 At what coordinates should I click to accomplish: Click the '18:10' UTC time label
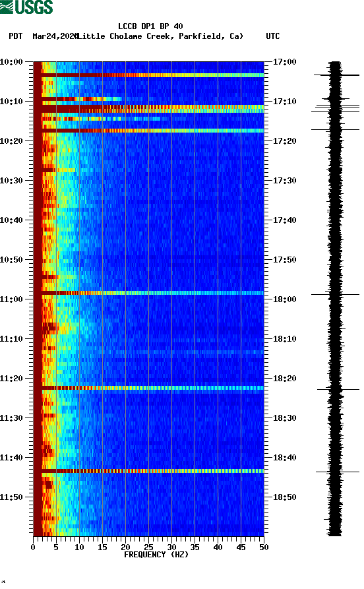click(284, 339)
